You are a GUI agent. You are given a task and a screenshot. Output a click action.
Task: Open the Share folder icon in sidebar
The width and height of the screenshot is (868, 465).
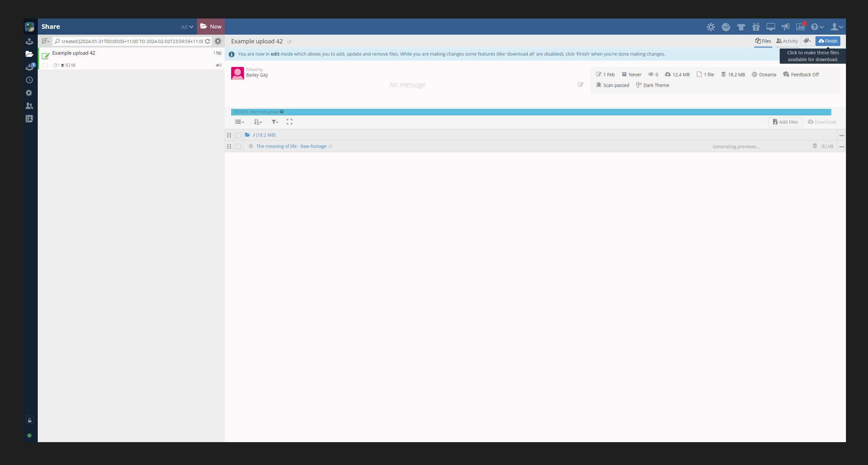click(30, 54)
